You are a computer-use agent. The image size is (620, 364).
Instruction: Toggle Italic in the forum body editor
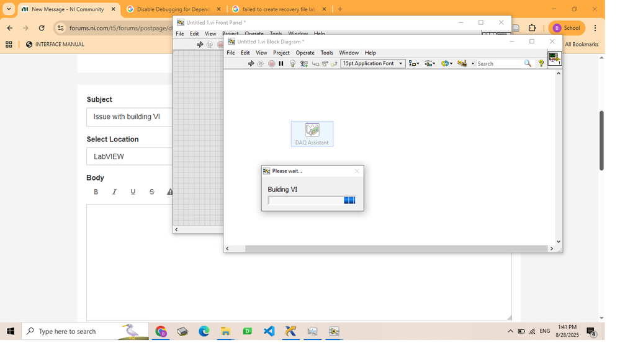tap(114, 192)
